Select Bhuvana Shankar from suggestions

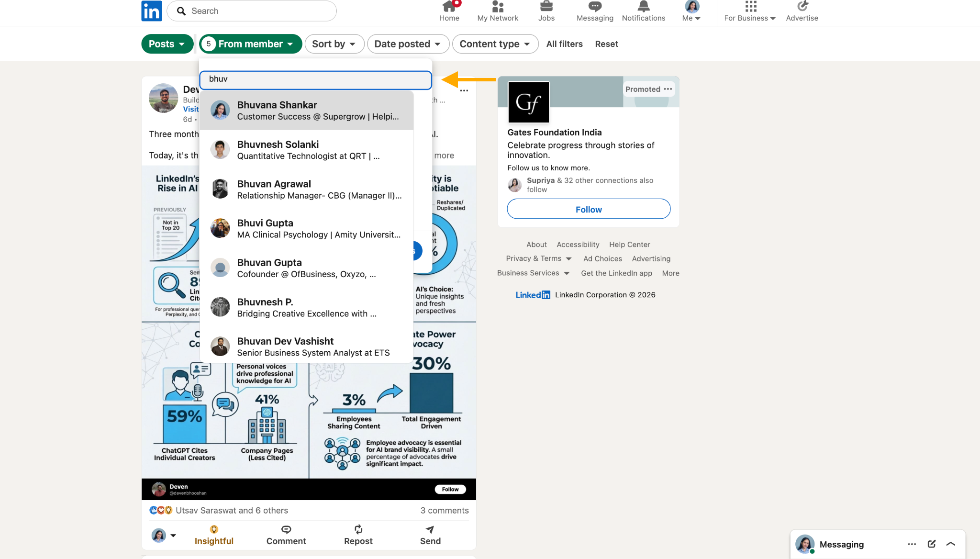(x=306, y=111)
